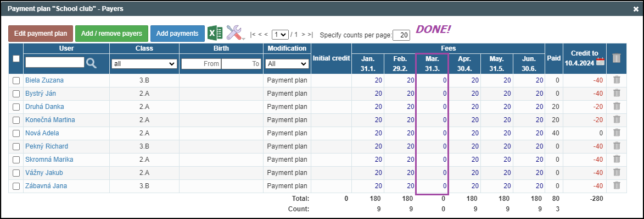Click the trash icon in the table header
Screen dimensions: 644x219
(x=617, y=58)
